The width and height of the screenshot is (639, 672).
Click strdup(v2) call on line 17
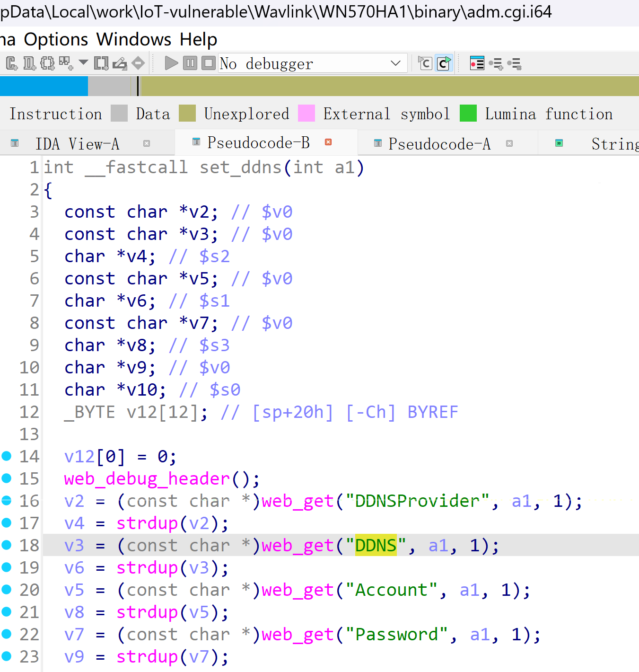coord(168,523)
